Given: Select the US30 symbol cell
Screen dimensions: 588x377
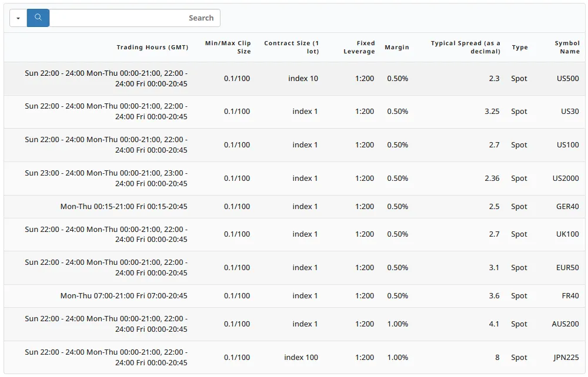Looking at the screenshot, I should [570, 112].
